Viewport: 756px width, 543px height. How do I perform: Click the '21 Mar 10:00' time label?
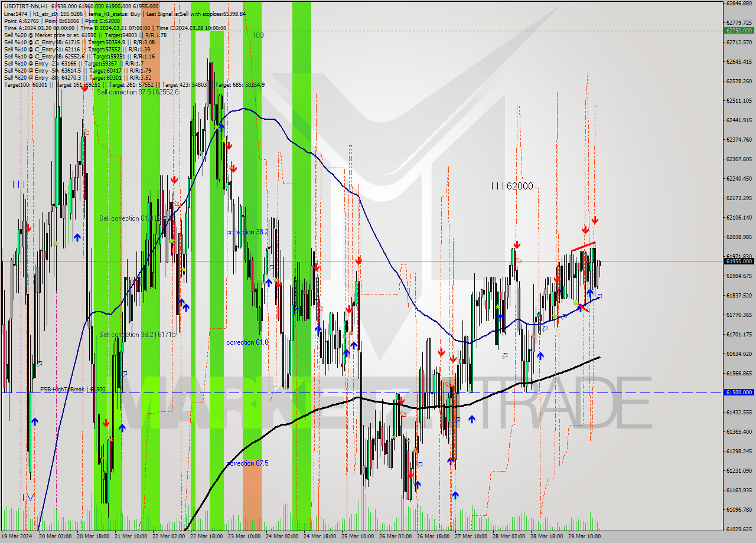(x=131, y=537)
